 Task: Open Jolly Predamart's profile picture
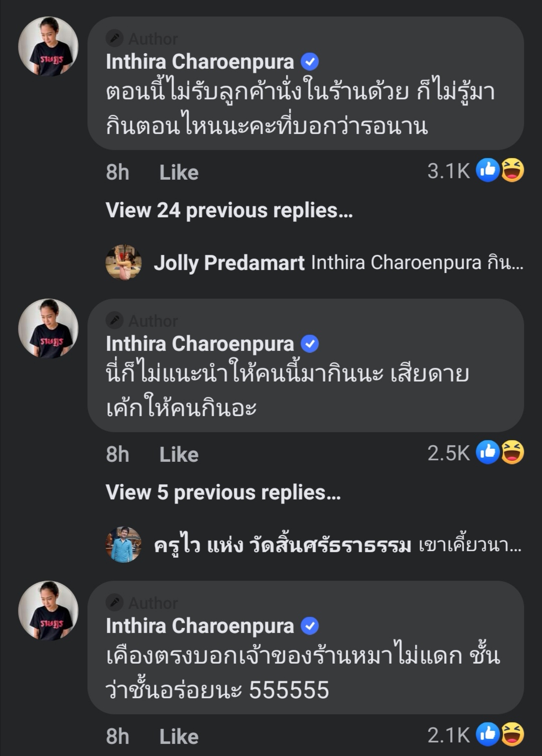[x=123, y=263]
